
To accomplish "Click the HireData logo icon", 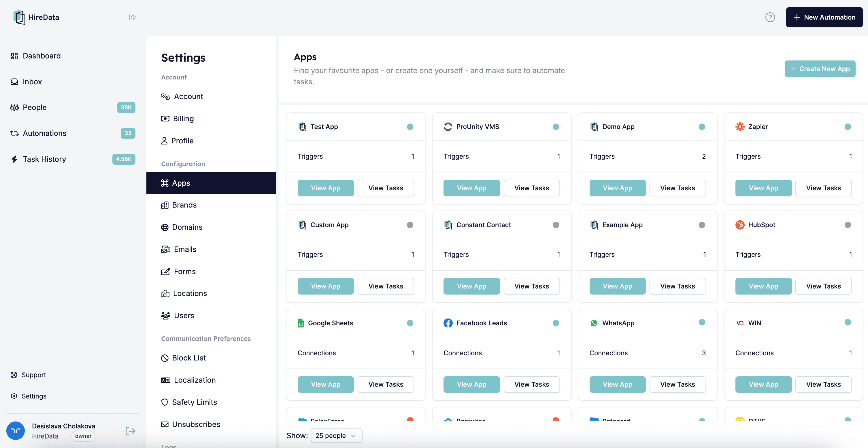I will click(19, 17).
